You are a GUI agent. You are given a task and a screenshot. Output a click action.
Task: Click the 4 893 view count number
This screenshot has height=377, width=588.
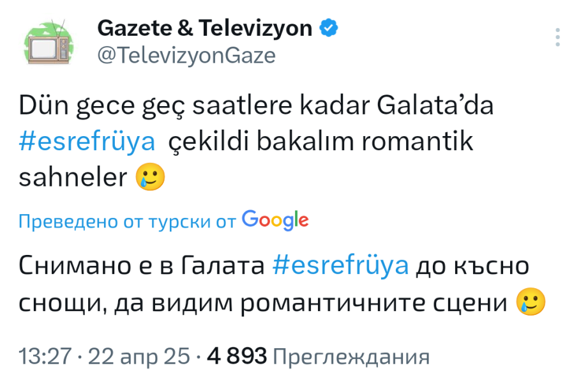[x=237, y=356]
